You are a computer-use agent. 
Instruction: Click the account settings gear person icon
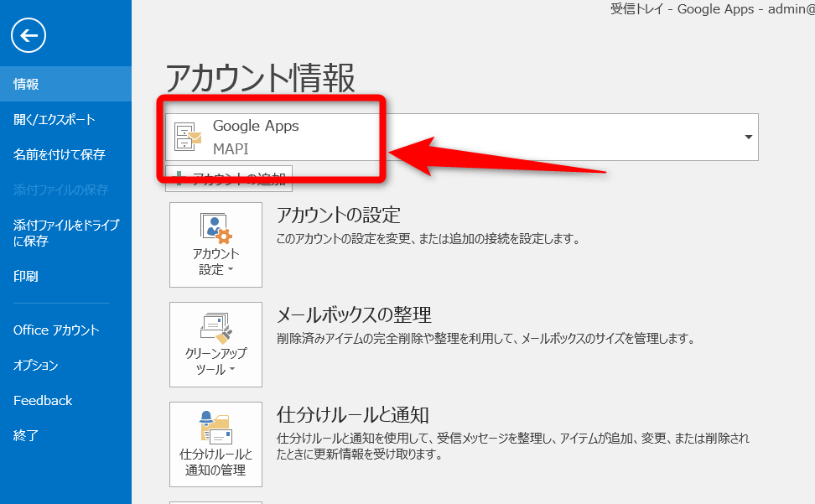tap(215, 229)
